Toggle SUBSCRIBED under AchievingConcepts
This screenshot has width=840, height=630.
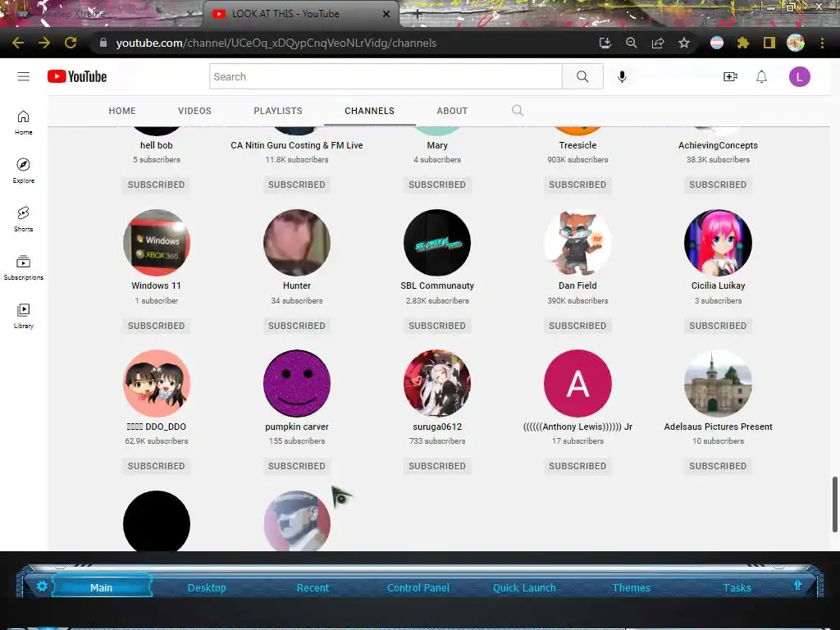[x=718, y=185]
